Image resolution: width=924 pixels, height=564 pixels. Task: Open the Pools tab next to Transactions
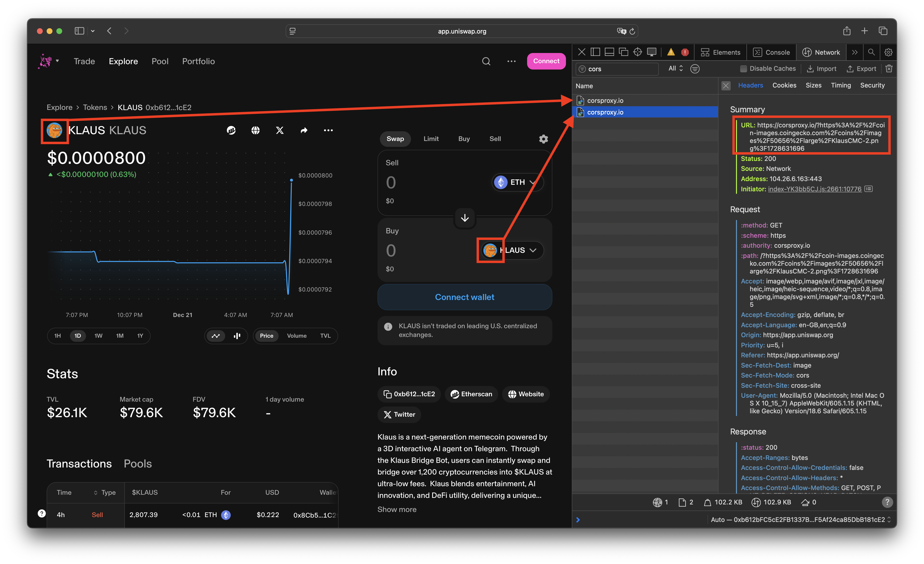138,464
